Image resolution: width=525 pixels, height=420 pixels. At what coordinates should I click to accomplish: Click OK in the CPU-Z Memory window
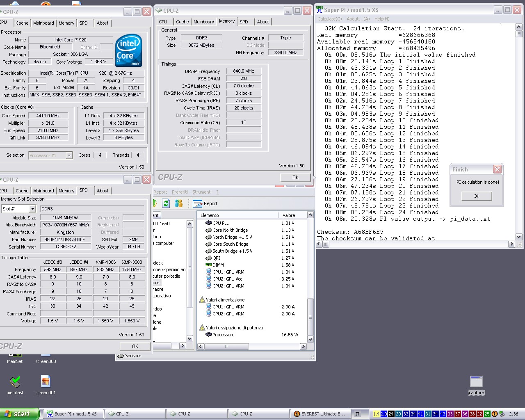(295, 178)
